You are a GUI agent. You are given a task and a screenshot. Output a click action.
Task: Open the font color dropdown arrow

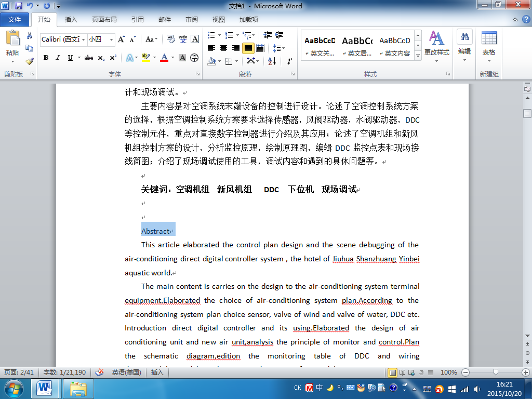(x=172, y=58)
